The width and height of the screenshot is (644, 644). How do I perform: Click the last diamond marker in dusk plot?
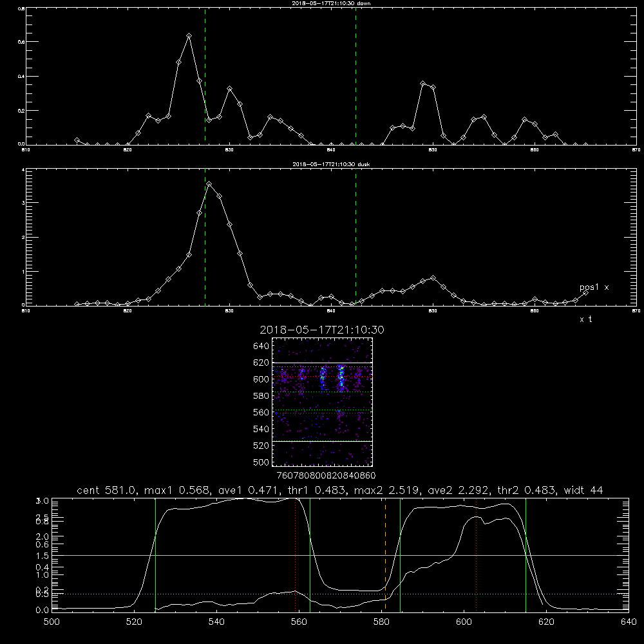pos(585,292)
